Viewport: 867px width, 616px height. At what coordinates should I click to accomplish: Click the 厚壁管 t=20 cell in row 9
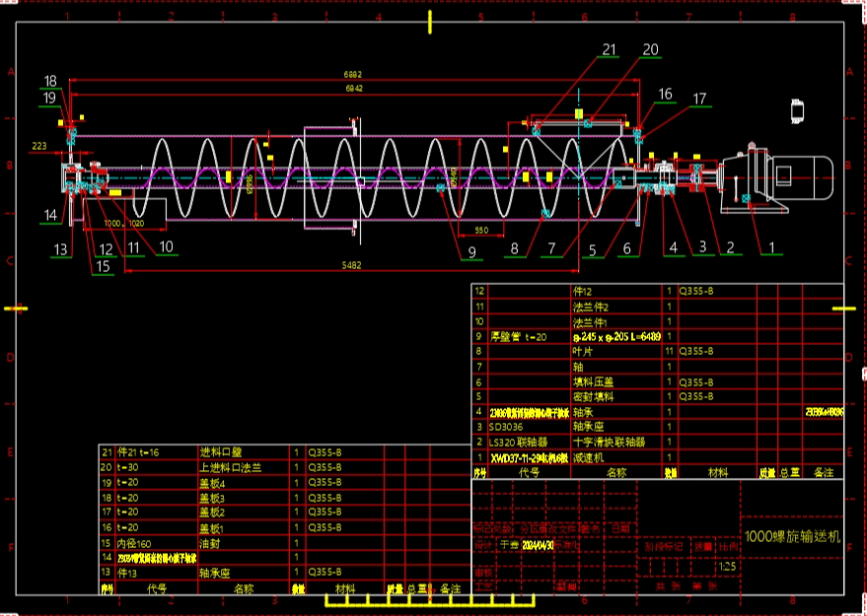(519, 336)
